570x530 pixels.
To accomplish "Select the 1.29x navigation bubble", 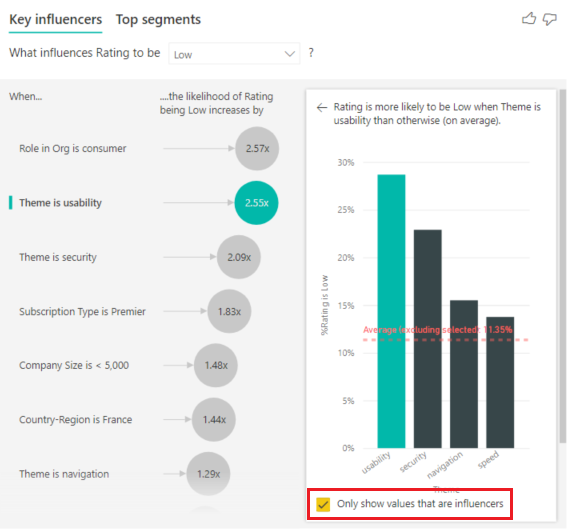I will [x=208, y=474].
